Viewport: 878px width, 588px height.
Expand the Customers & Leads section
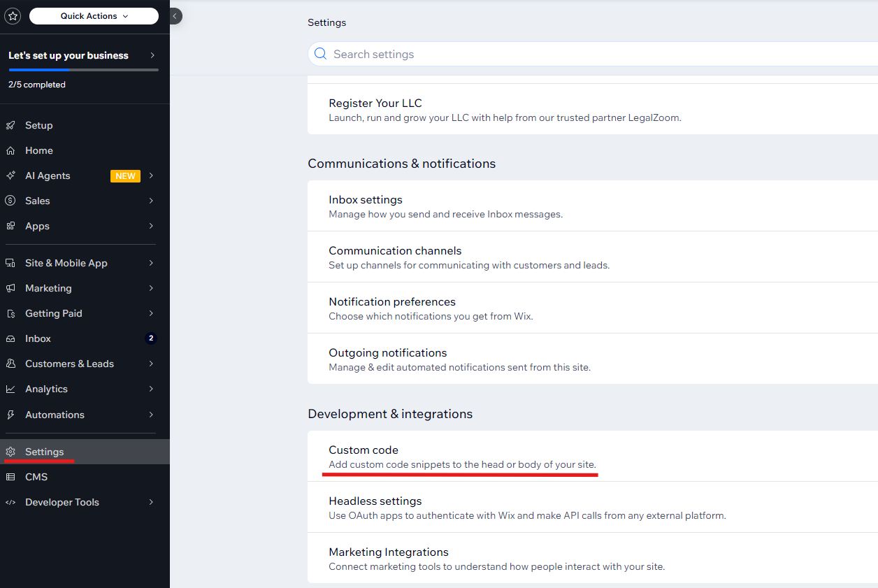tap(152, 364)
